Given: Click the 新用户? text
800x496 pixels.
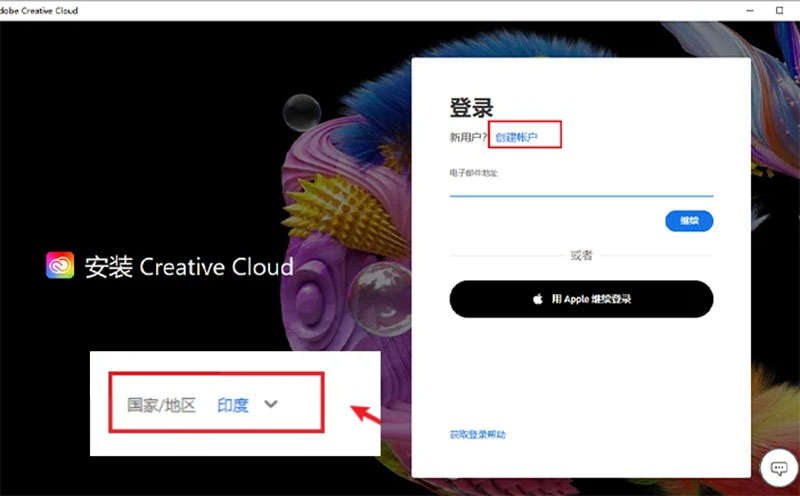Looking at the screenshot, I should pos(469,136).
